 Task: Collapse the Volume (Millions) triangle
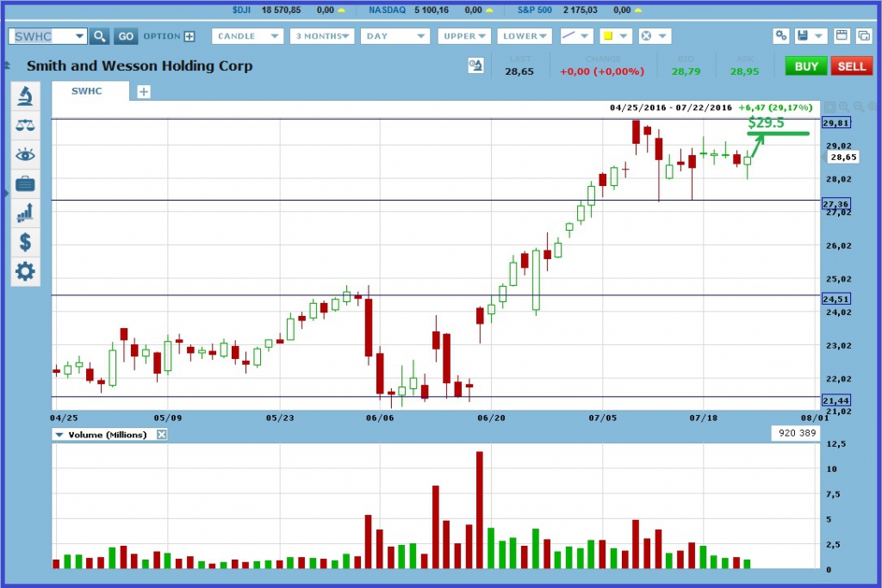[x=59, y=435]
